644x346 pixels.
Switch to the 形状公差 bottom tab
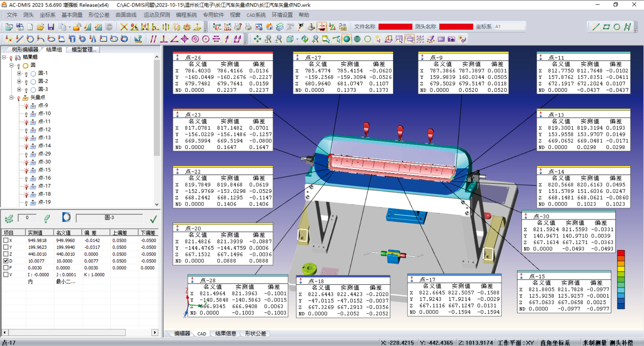click(255, 333)
